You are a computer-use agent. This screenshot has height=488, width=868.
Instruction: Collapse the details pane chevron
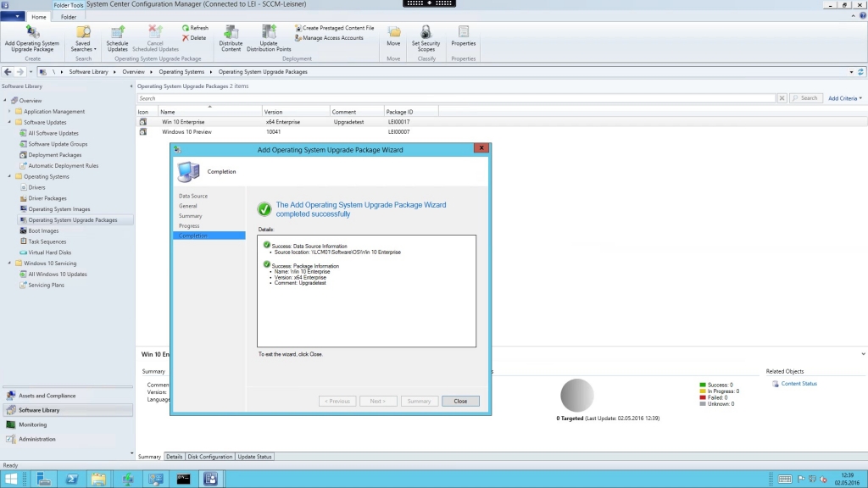tap(863, 354)
